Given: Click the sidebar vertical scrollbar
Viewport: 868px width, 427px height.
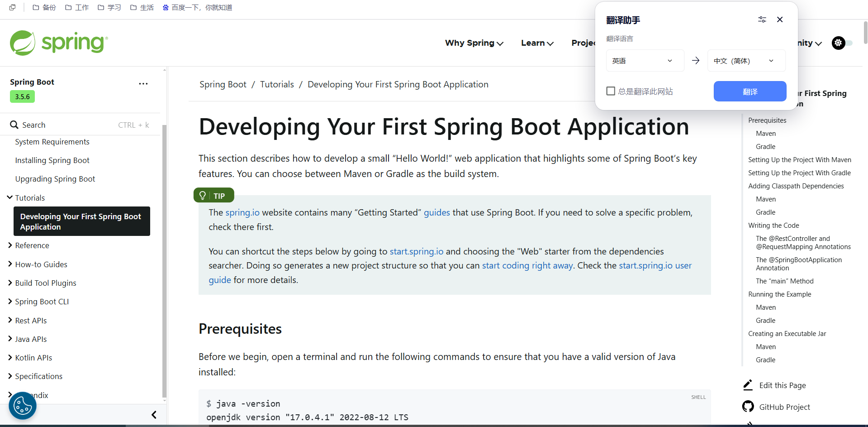Looking at the screenshot, I should (164, 260).
